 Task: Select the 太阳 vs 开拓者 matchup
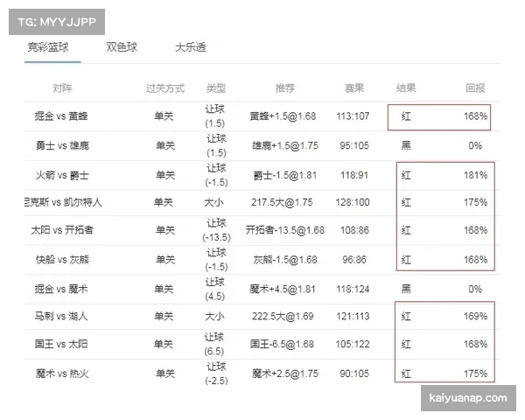62,230
